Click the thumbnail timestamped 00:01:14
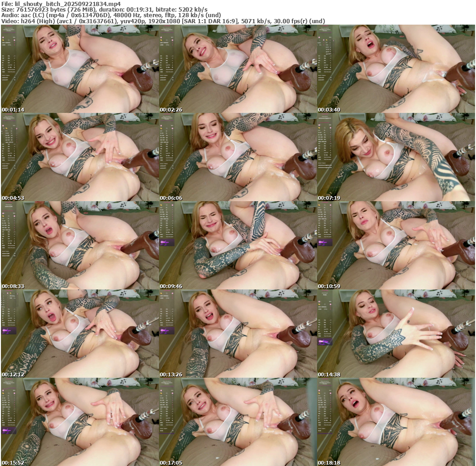476x466 pixels. [x=80, y=69]
